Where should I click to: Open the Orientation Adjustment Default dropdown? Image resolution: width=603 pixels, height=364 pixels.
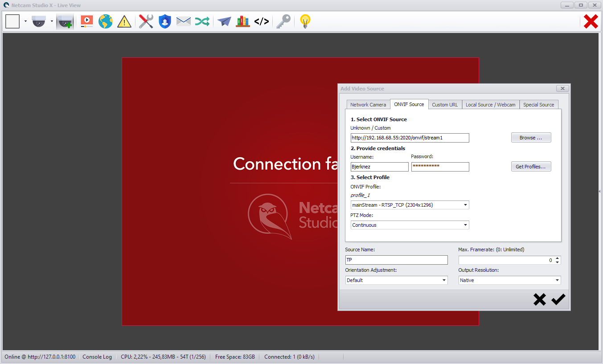click(397, 280)
